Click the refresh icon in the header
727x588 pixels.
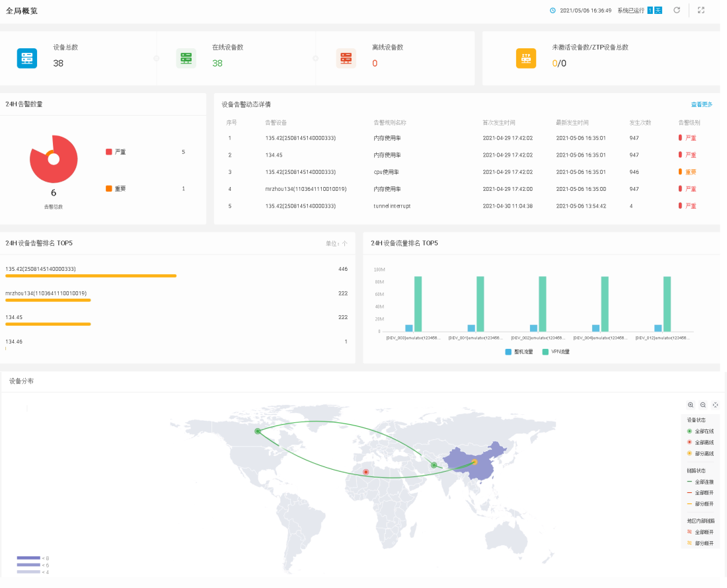pyautogui.click(x=676, y=10)
